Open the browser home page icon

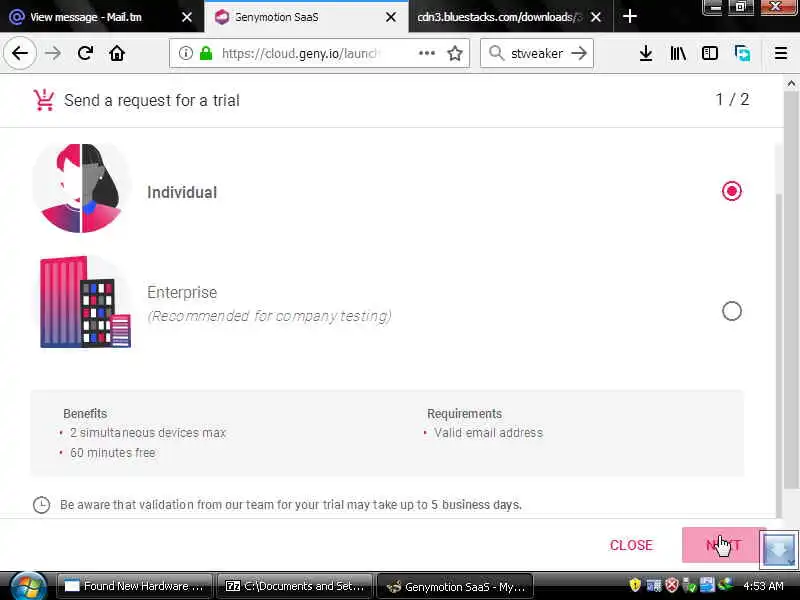pyautogui.click(x=117, y=53)
